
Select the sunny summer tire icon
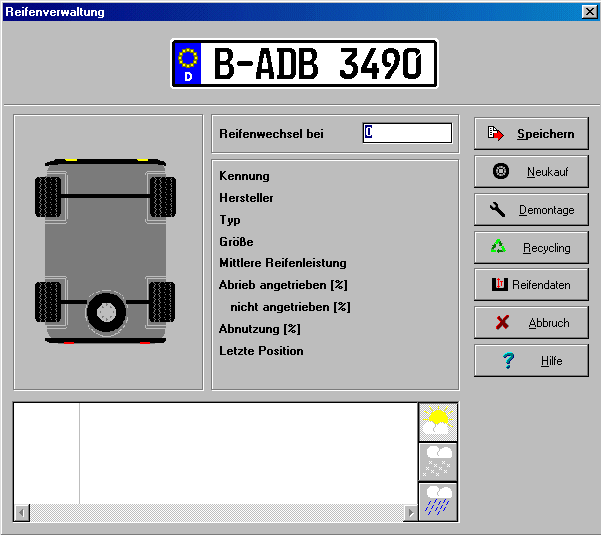(x=437, y=421)
